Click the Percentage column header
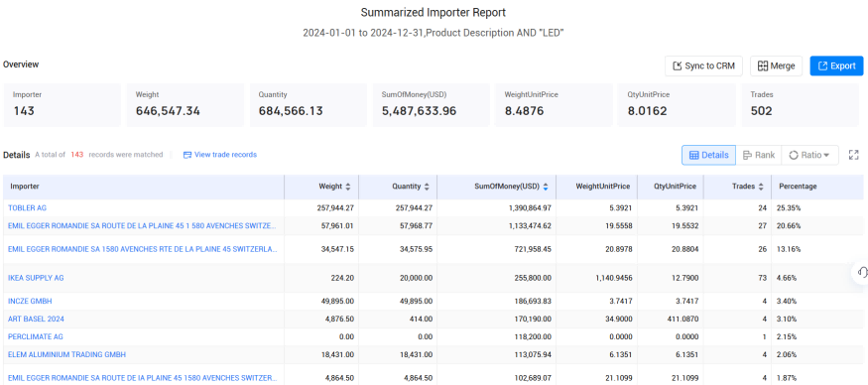 pyautogui.click(x=817, y=187)
